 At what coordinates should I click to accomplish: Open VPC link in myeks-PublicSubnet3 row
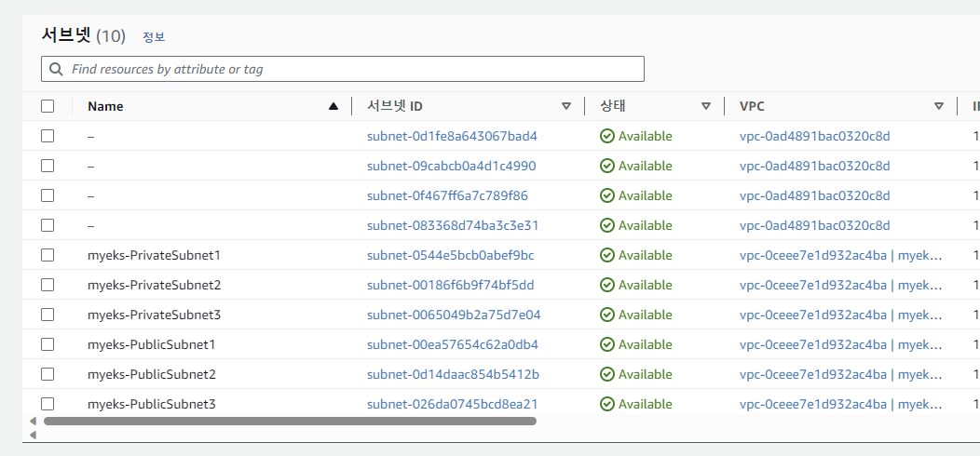(x=840, y=404)
